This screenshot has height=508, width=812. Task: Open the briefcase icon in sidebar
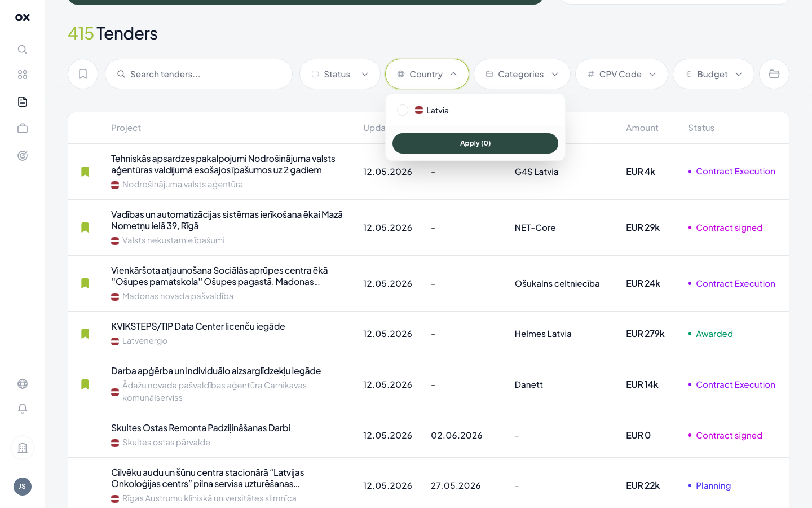tap(23, 129)
